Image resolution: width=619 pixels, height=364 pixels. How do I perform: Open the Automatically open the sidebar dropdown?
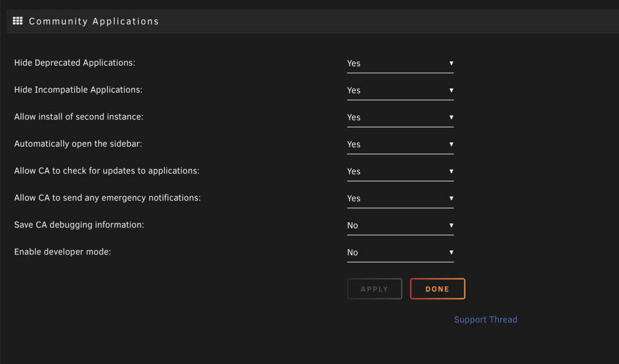(400, 144)
